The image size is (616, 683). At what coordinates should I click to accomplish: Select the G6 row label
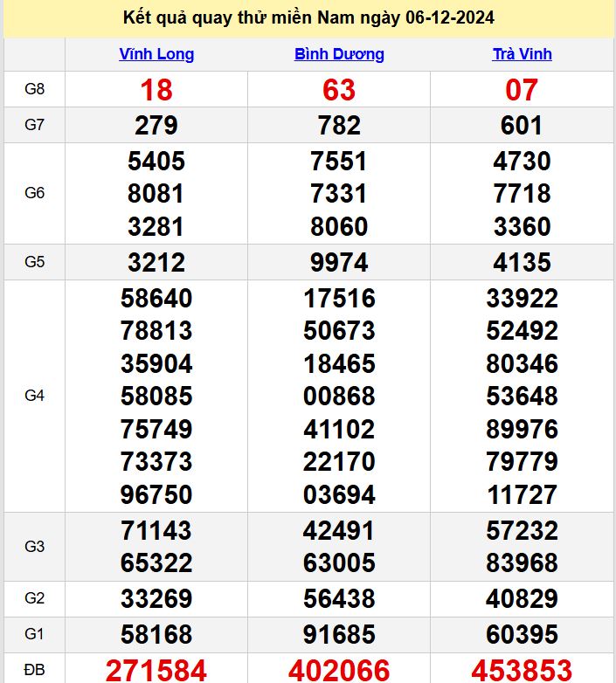click(34, 192)
